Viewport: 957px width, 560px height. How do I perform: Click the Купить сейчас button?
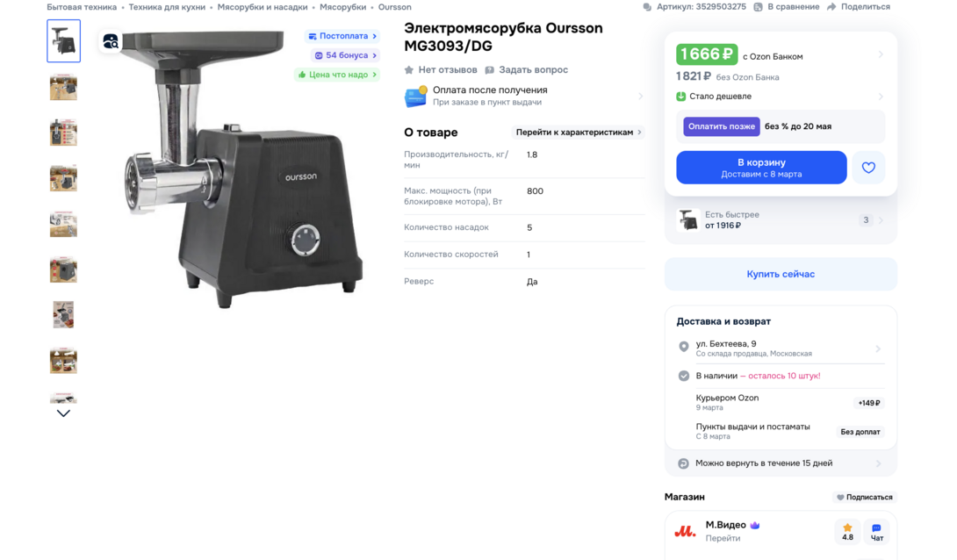[781, 274]
